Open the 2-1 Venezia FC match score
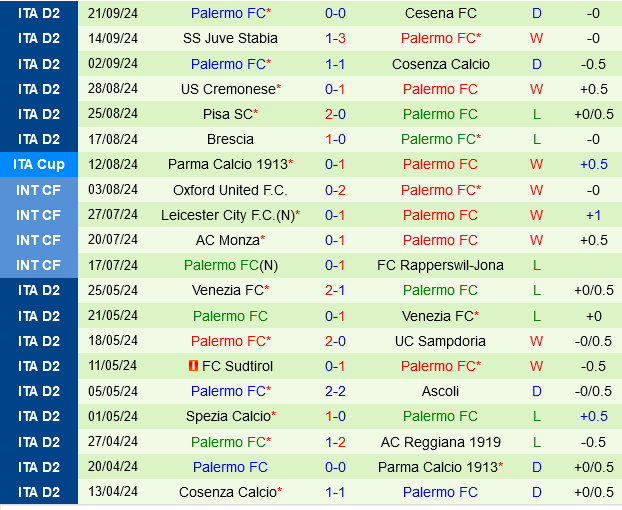This screenshot has width=622, height=510. coord(336,290)
